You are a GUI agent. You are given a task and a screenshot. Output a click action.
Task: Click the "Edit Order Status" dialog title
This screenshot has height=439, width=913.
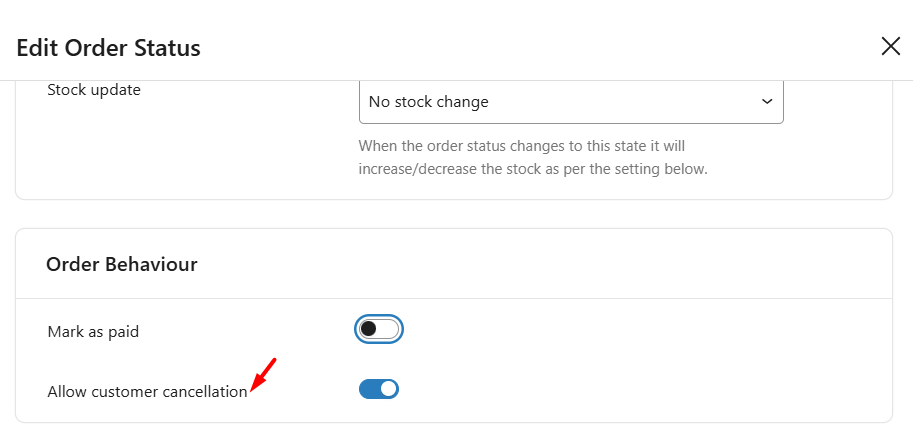[109, 47]
